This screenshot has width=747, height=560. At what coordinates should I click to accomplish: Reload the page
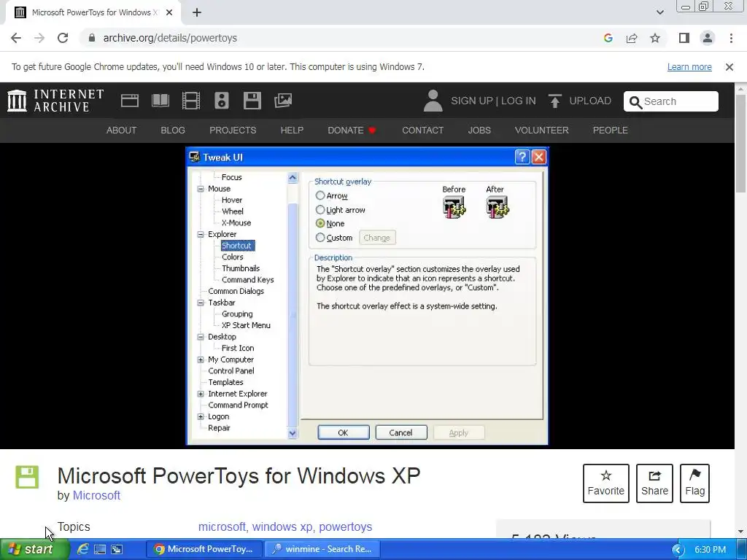[63, 38]
